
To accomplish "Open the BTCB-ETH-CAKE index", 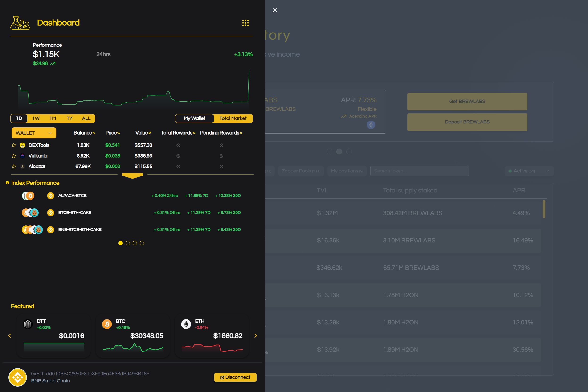I will (x=75, y=212).
